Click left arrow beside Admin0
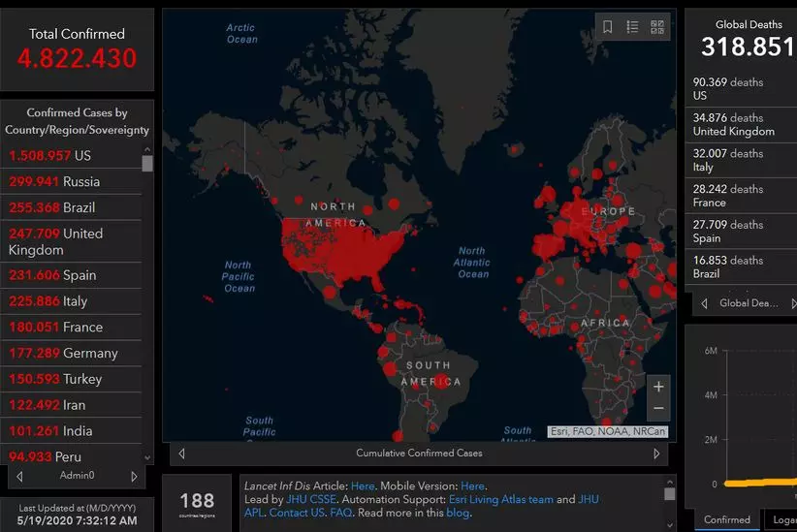 point(20,476)
